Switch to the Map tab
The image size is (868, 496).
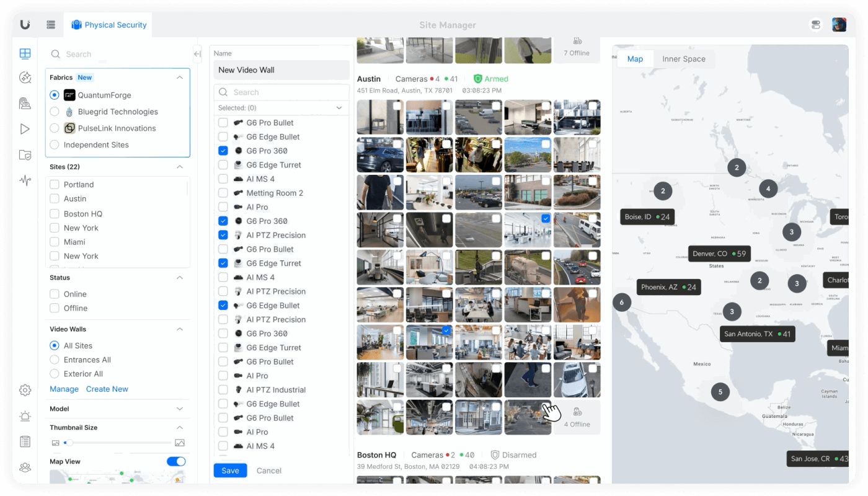pyautogui.click(x=635, y=59)
